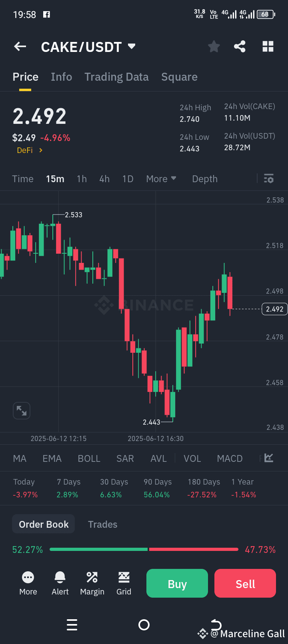Screen dimensions: 288x644
Task: Add CAKE/USDT to favorites via star icon
Action: 214,46
